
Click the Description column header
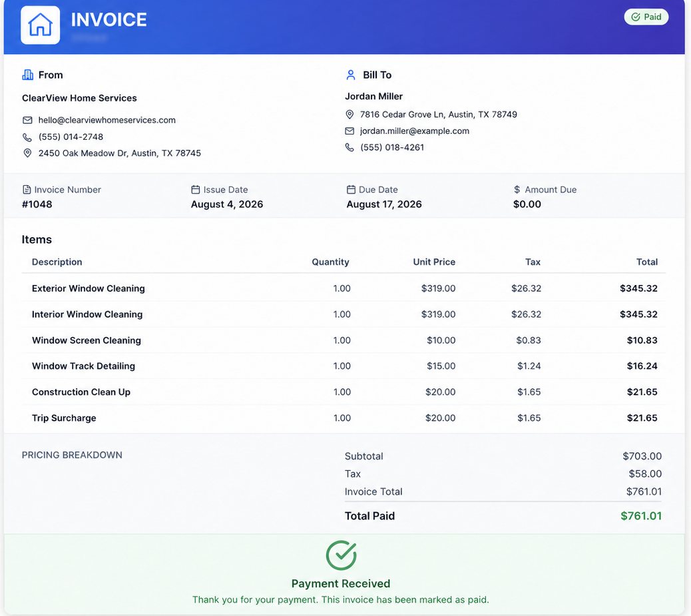click(57, 262)
